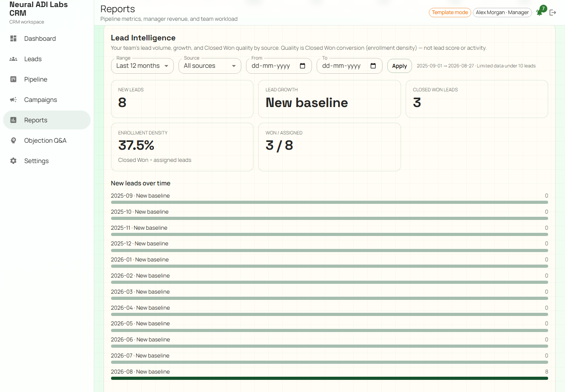Click the 'Reports' page heading
The height and width of the screenshot is (392, 565).
pyautogui.click(x=118, y=9)
